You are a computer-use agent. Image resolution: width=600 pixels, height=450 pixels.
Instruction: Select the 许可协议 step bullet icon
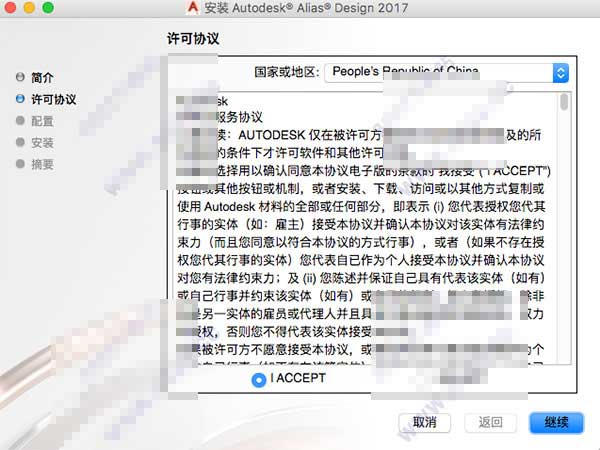coord(20,99)
